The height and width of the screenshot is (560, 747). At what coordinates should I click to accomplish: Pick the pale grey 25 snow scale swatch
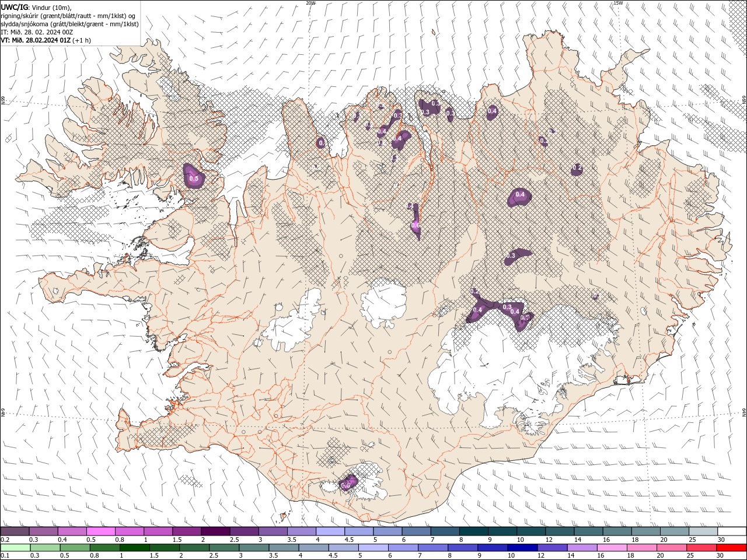tap(703, 531)
